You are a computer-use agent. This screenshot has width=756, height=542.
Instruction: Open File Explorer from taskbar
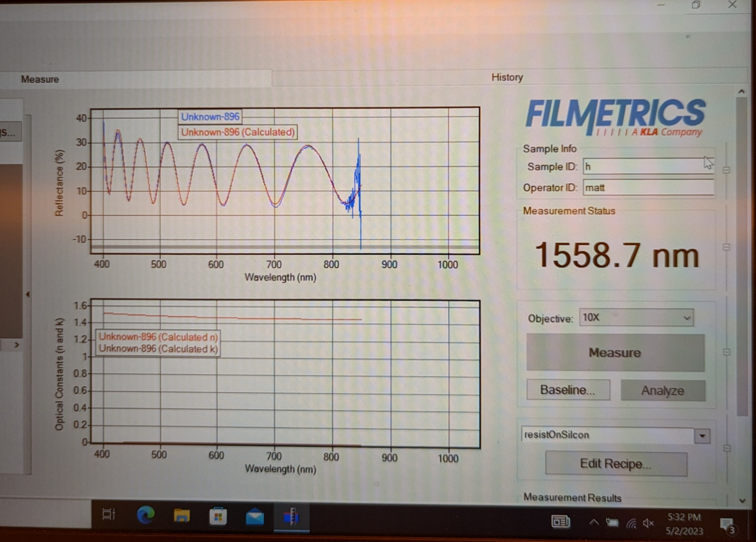pyautogui.click(x=182, y=515)
